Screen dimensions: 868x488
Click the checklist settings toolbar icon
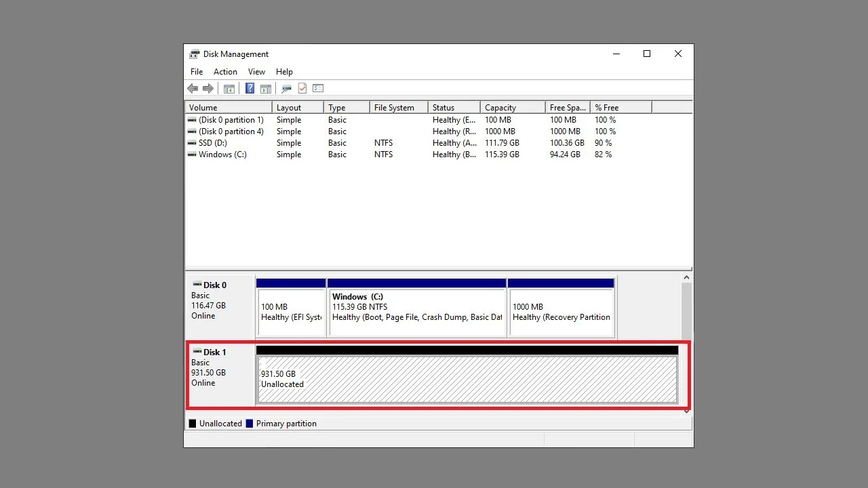(x=318, y=89)
